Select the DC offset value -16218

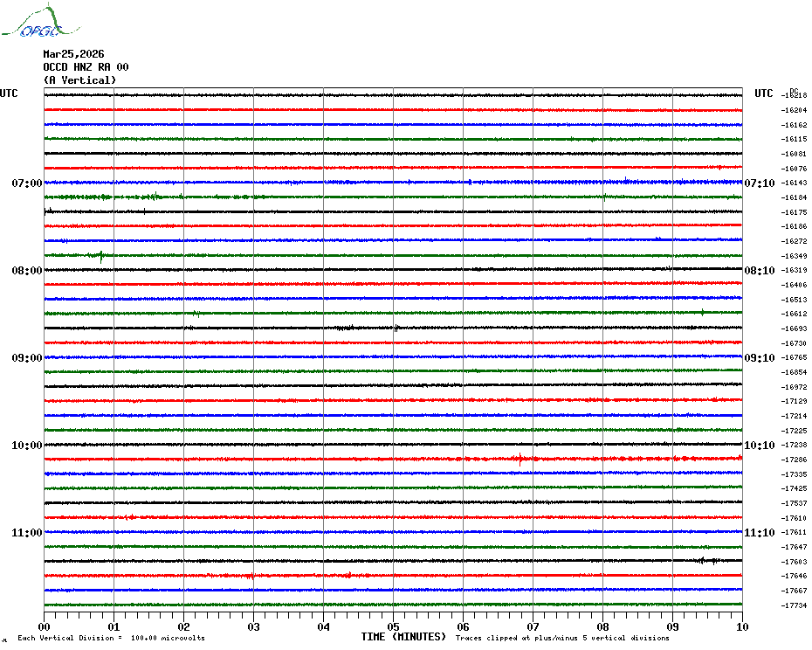tap(795, 95)
